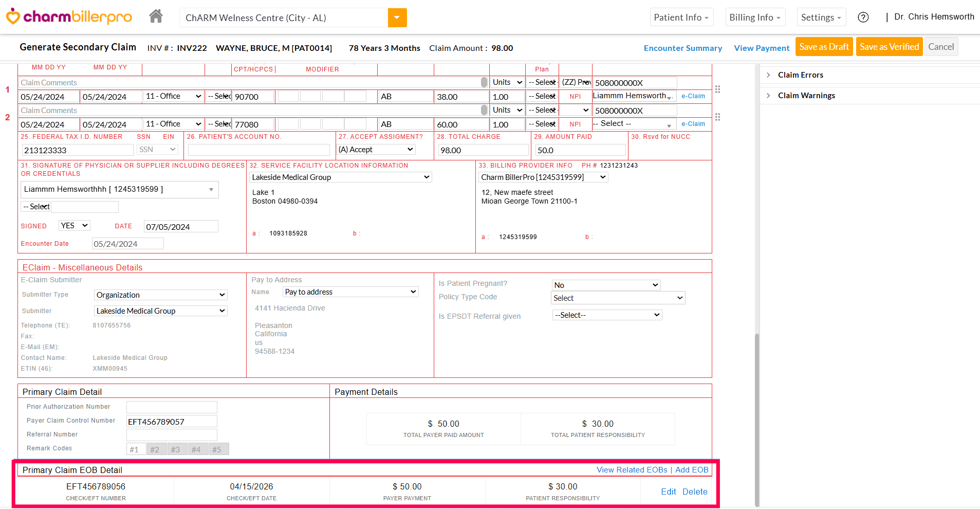Click the CharmBillerPro logo
This screenshot has height=509, width=980.
[x=69, y=17]
